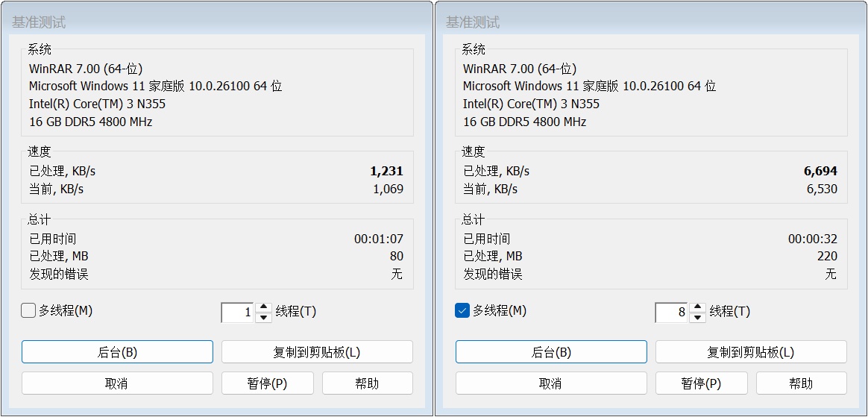Copy right benchmark results via 复制到剪贴板(L)

(751, 352)
